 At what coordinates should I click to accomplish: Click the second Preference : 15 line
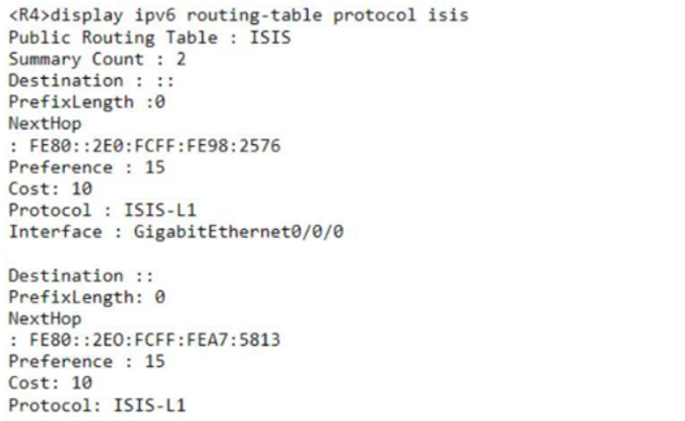click(87, 362)
